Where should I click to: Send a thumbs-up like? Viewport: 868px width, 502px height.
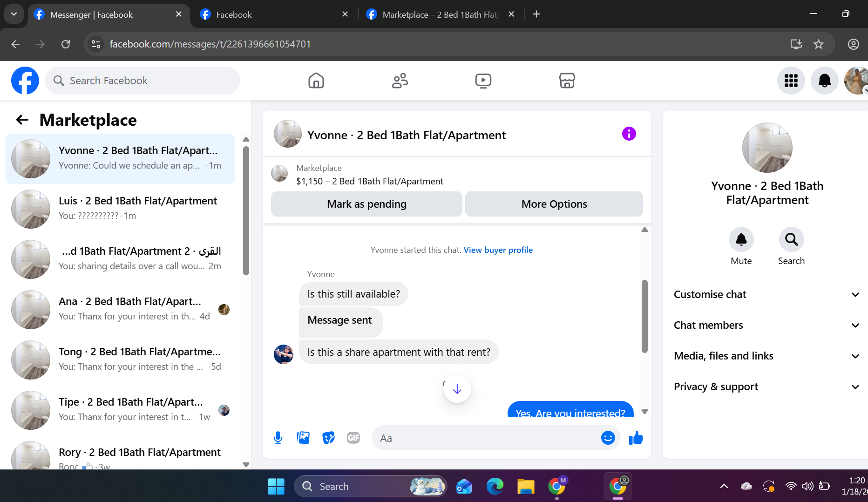[636, 438]
